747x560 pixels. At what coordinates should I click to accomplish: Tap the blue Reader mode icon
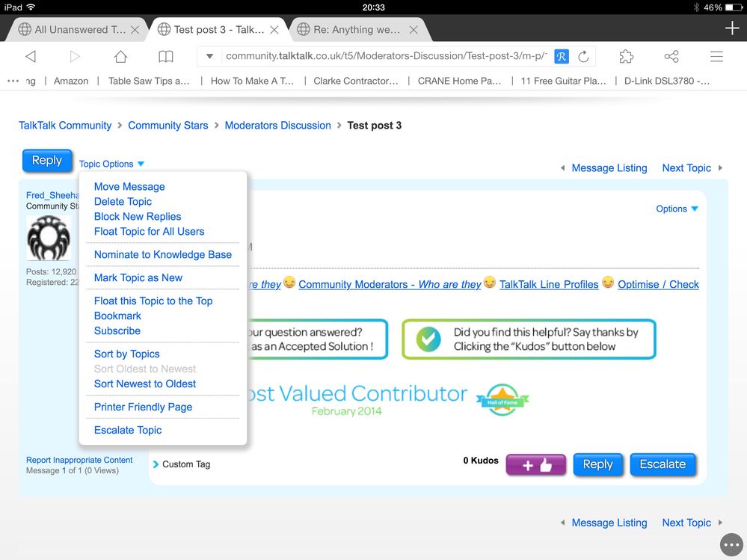click(x=562, y=57)
